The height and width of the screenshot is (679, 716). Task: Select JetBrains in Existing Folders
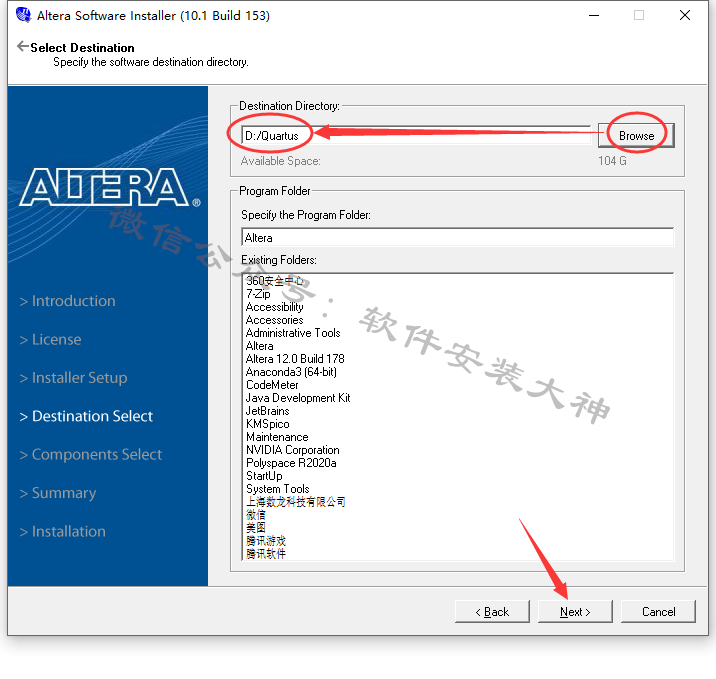[268, 411]
